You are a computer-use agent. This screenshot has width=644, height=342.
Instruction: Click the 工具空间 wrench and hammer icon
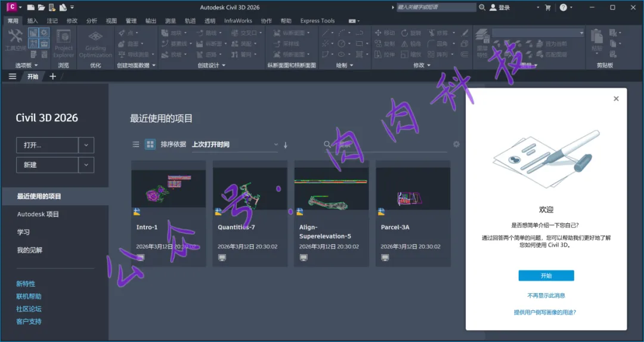coord(15,36)
